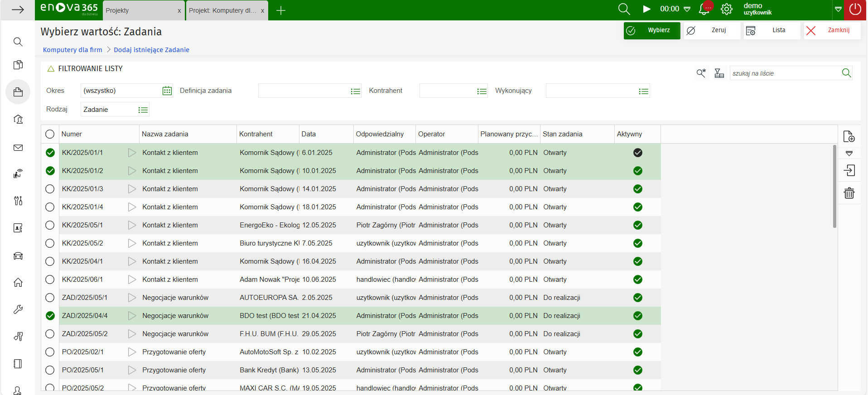Click the add new document icon
Image resolution: width=868 pixels, height=395 pixels.
pos(849,136)
